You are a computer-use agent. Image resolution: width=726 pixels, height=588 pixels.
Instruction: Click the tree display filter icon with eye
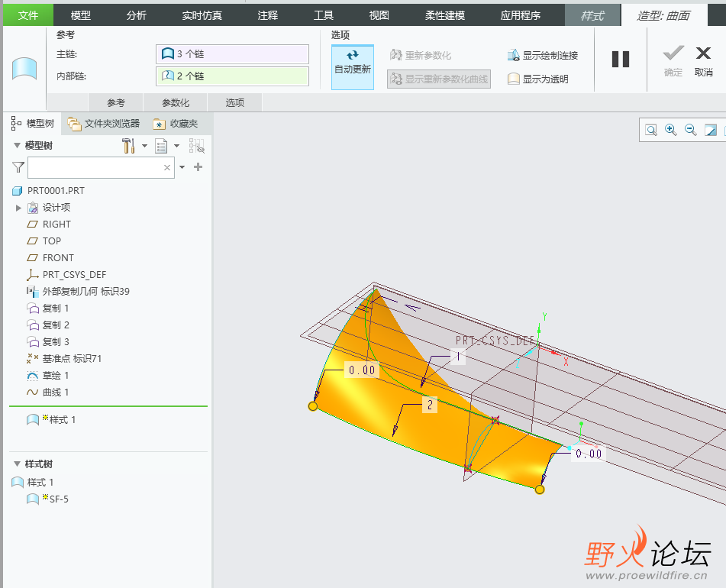pos(197,146)
